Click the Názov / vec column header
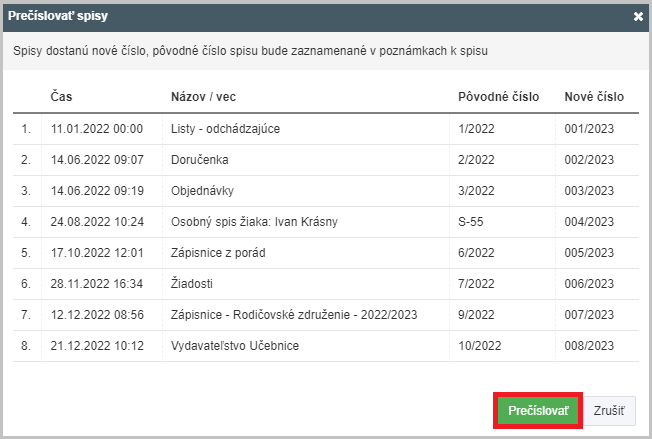Image resolution: width=652 pixels, height=439 pixels. point(203,96)
